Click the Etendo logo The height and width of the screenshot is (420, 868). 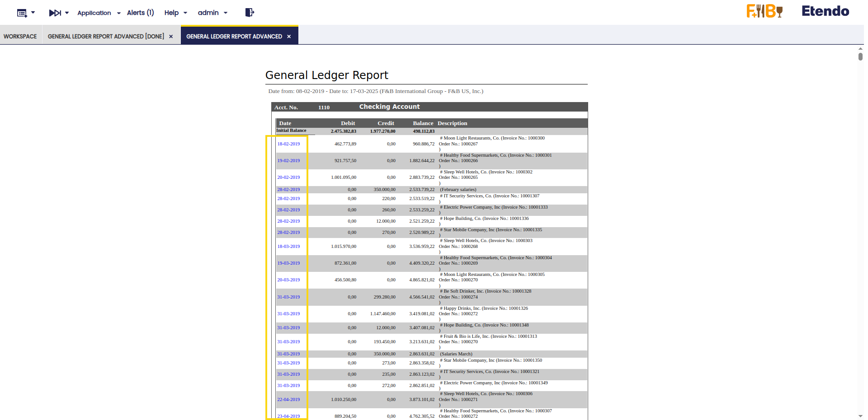(x=825, y=11)
